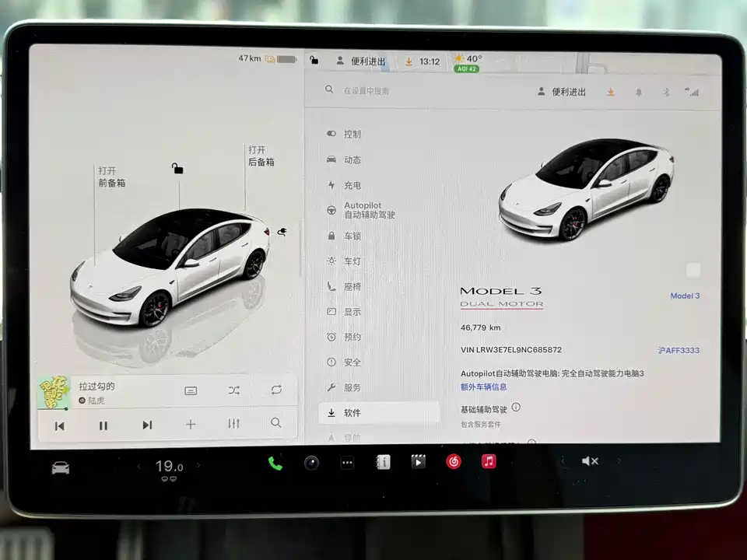Image resolution: width=747 pixels, height=560 pixels.
Task: Tap the Bluetooth icon in the settings header
Action: pyautogui.click(x=666, y=92)
